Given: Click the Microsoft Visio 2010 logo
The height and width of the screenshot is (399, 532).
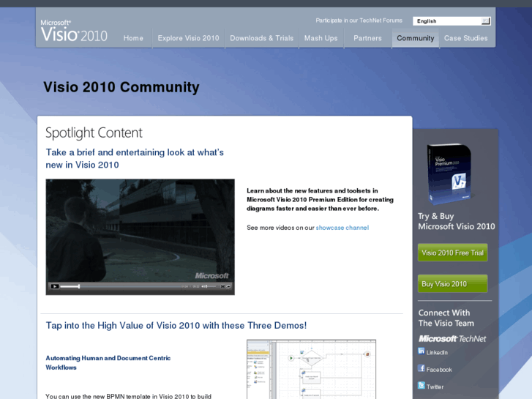Looking at the screenshot, I should coord(74,31).
